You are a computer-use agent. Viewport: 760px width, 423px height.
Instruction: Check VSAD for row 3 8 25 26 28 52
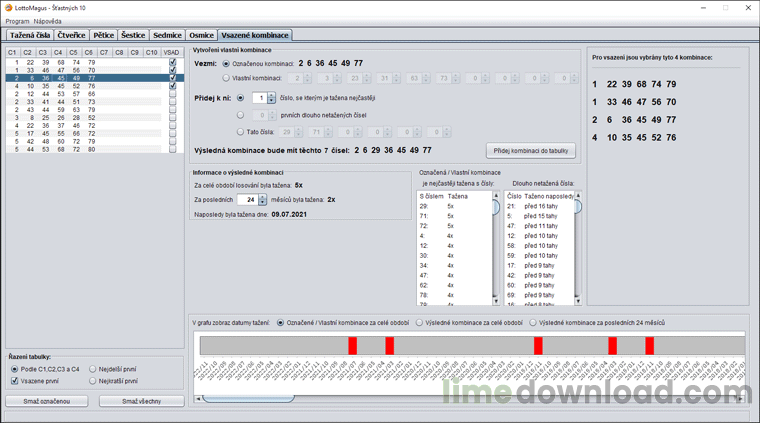pos(172,118)
